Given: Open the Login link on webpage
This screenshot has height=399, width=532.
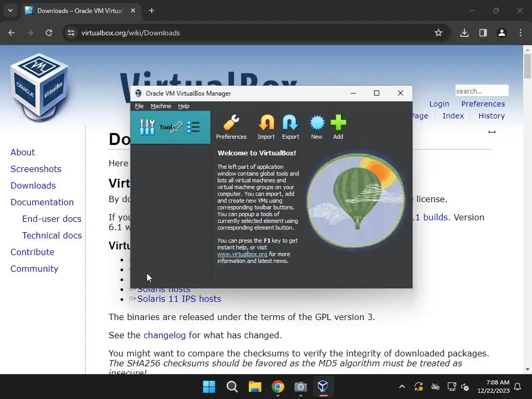Looking at the screenshot, I should pos(439,104).
